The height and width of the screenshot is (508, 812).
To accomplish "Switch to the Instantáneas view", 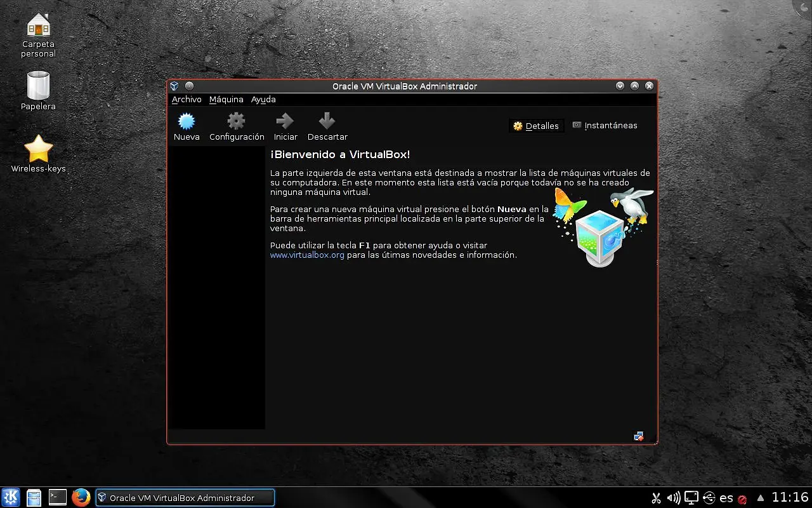I will point(605,126).
